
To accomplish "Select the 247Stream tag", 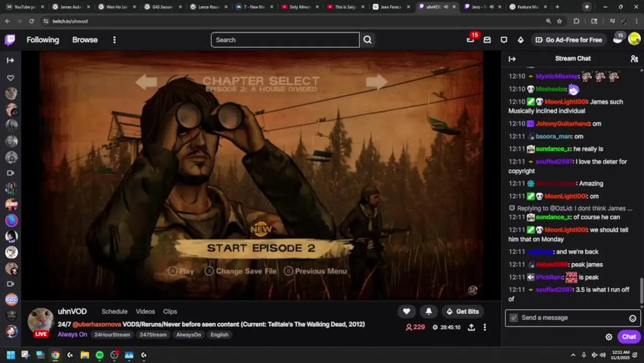I will click(153, 335).
